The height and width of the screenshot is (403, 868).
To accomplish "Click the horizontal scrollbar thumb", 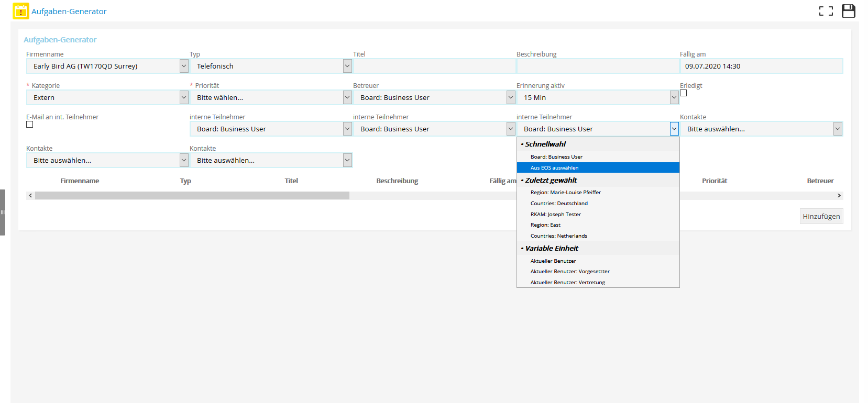I will coord(192,195).
